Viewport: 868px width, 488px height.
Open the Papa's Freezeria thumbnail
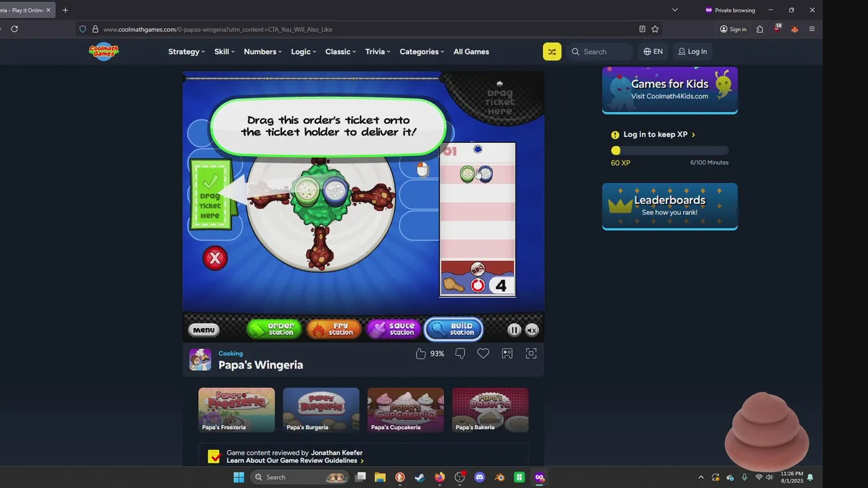[x=237, y=410]
